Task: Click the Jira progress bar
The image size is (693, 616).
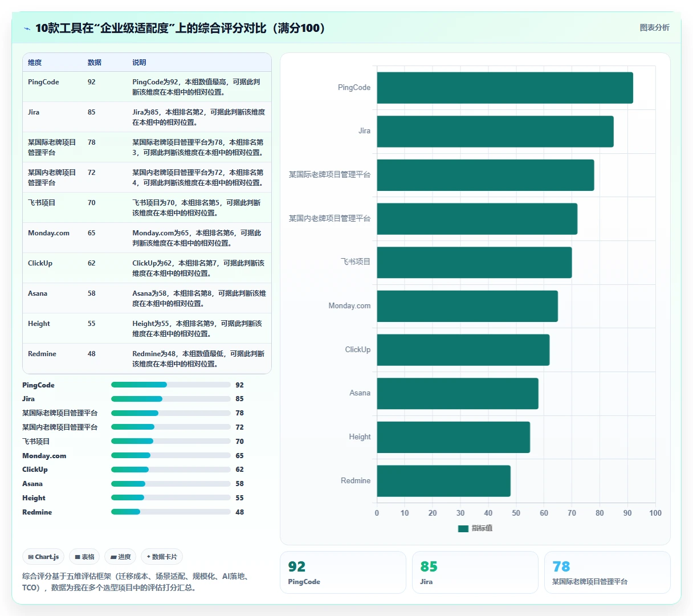Action: 171,399
